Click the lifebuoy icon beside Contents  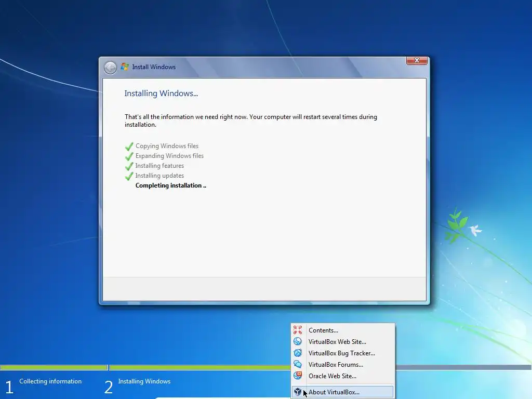tap(298, 330)
